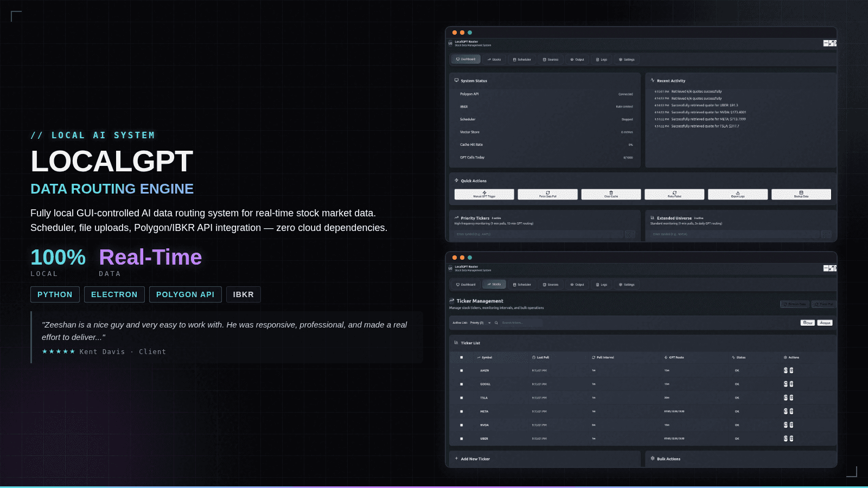Click the Clear button beside Import
Viewport: 868px width, 488px height.
pos(807,323)
